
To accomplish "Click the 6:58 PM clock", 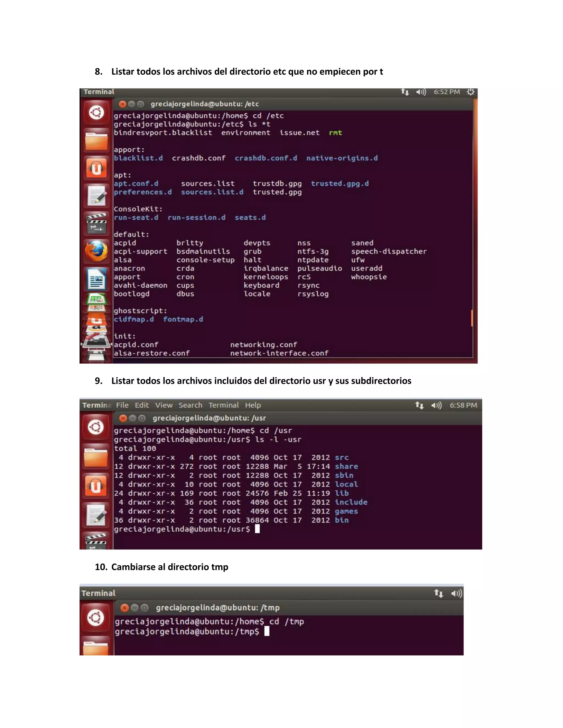I will click(463, 405).
